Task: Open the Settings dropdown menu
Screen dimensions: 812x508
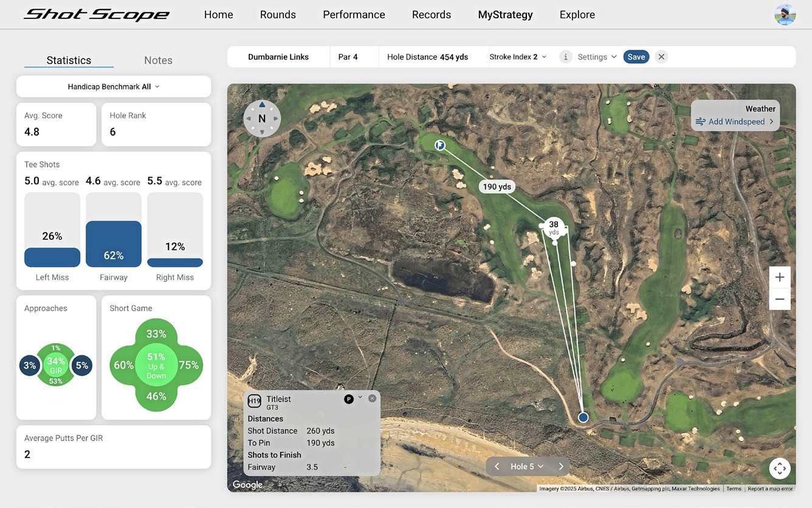Action: (597, 57)
